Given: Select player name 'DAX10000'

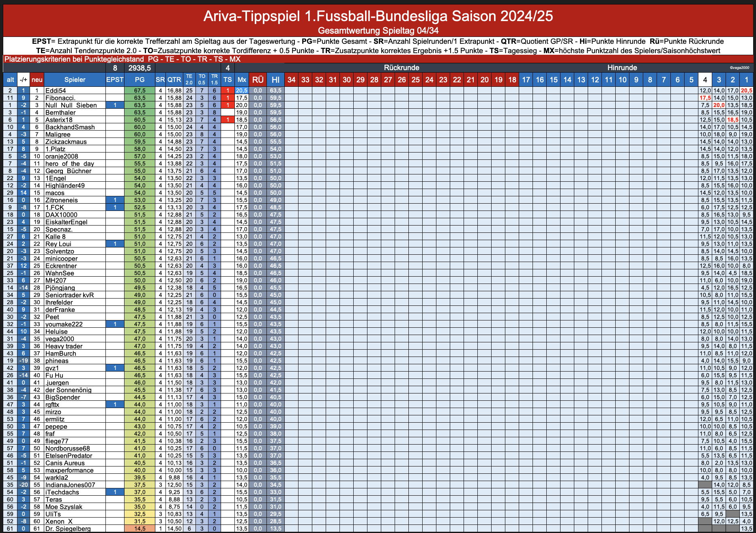Looking at the screenshot, I should point(61,215).
